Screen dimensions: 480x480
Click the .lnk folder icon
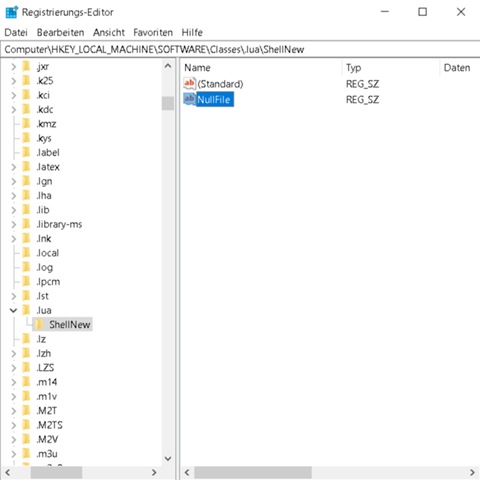tap(26, 238)
